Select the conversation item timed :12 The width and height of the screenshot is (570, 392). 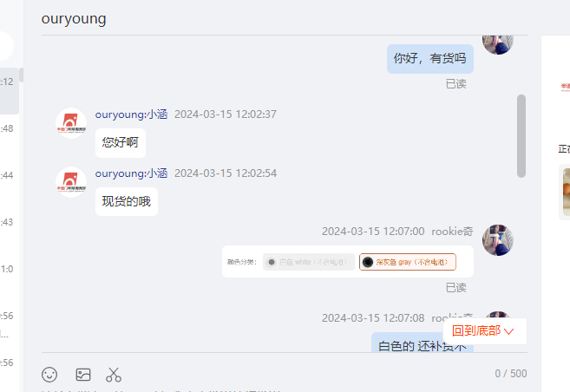click(x=10, y=91)
